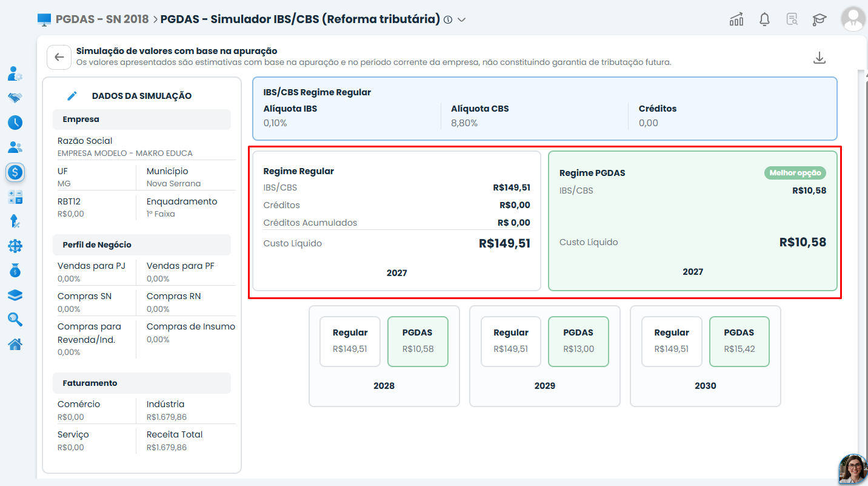
Task: Click the Município value 'Nova Serrana'
Action: tap(173, 184)
